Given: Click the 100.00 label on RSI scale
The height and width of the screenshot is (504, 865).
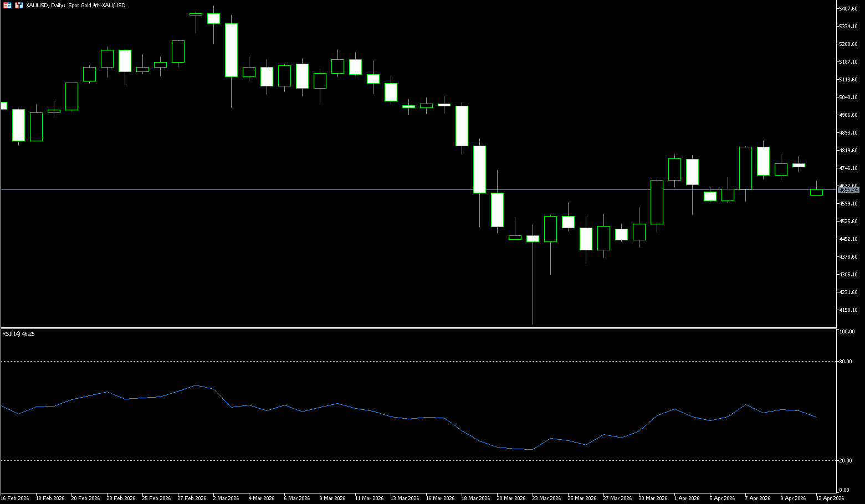Looking at the screenshot, I should [x=847, y=332].
